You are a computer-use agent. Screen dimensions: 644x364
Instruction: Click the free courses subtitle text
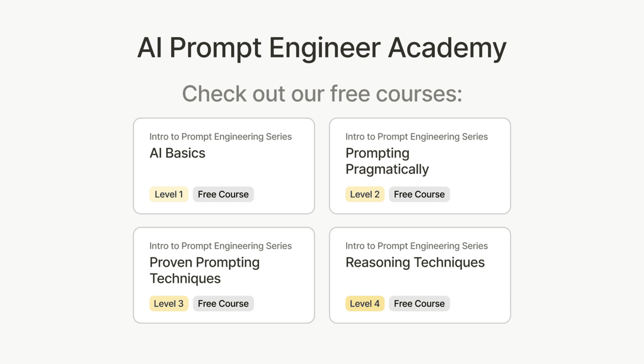coord(322,94)
